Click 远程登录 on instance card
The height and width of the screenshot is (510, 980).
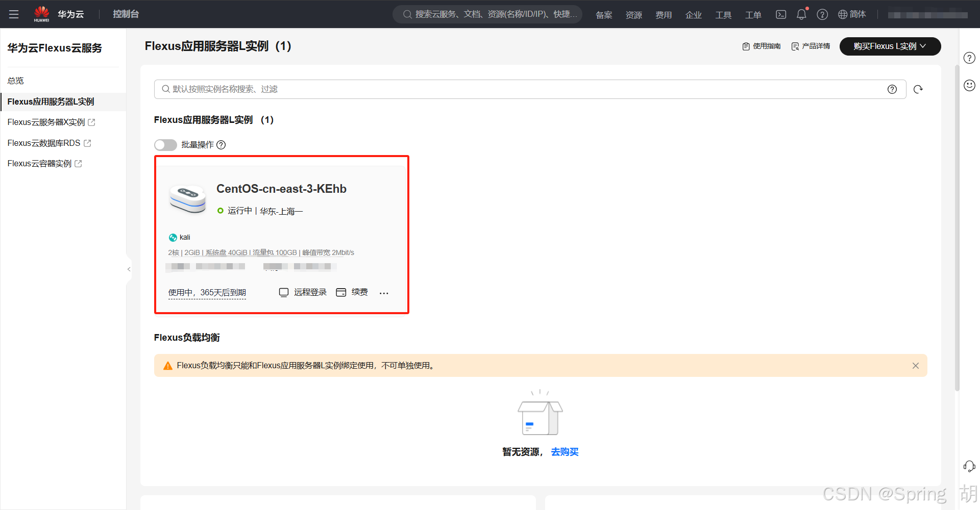point(303,292)
